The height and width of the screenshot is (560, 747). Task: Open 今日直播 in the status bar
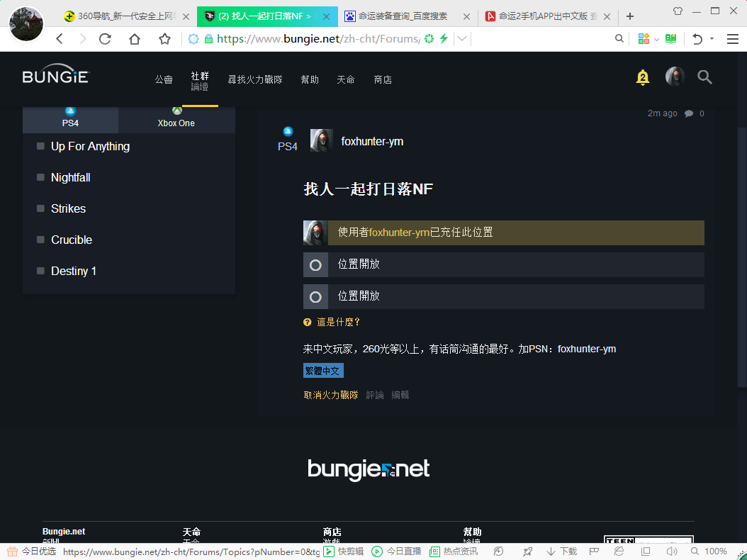click(396, 551)
